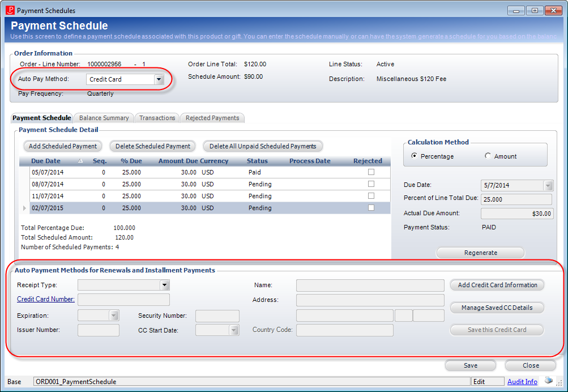
Task: Click Manage Saved CC Details button
Action: click(x=497, y=308)
